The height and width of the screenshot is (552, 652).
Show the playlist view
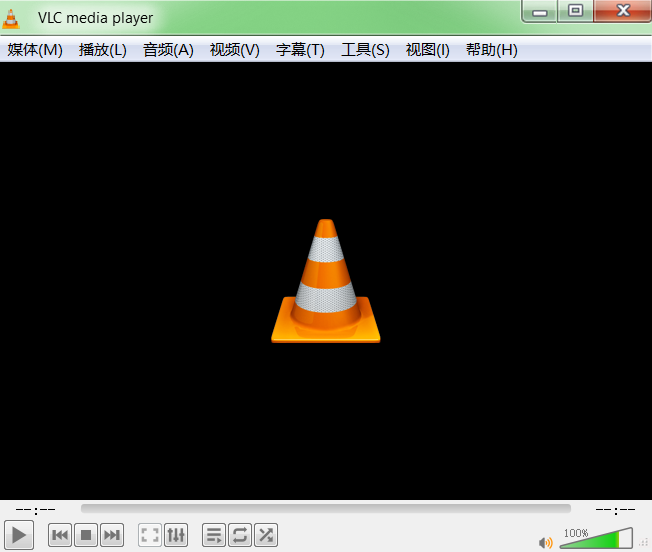pyautogui.click(x=214, y=535)
